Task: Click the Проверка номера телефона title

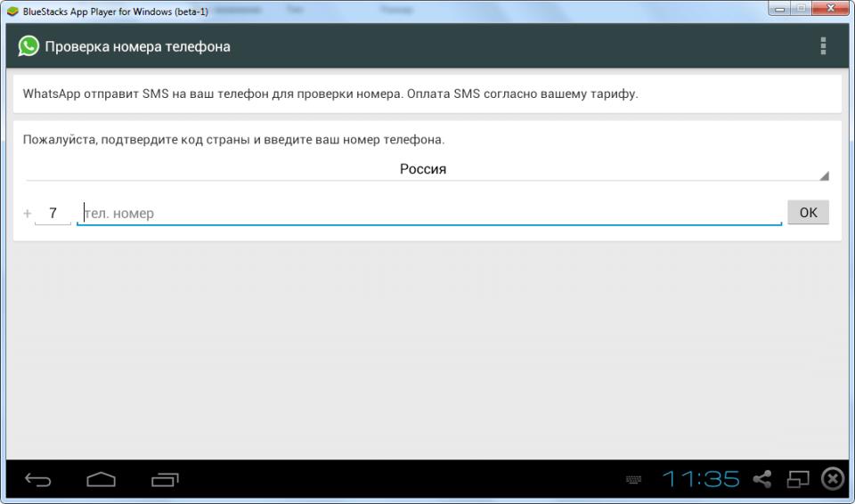Action: [137, 46]
